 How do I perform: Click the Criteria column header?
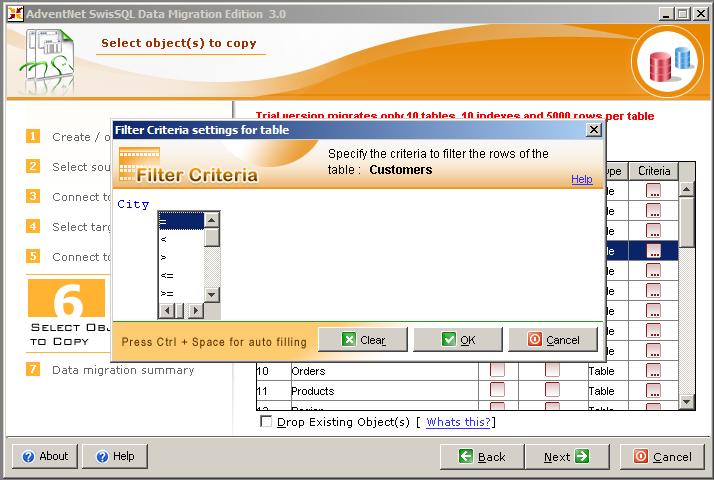[653, 171]
